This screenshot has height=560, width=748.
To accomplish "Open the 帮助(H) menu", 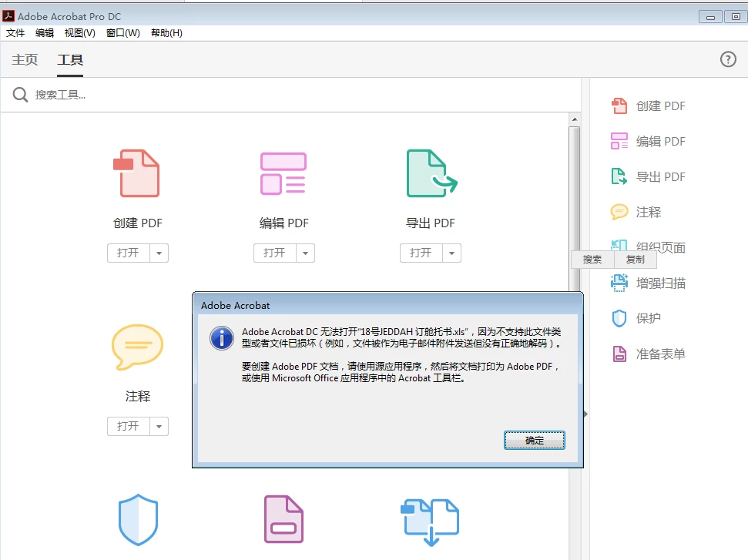I will 166,33.
